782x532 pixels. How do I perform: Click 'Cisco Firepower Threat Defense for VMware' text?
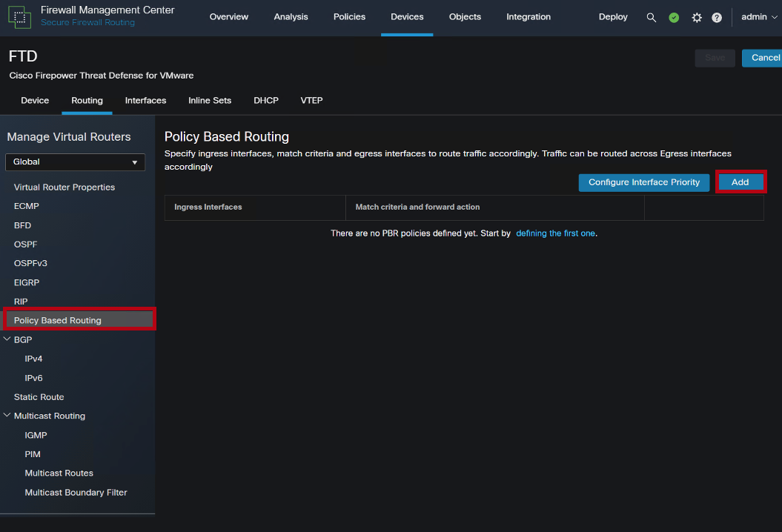tap(102, 76)
